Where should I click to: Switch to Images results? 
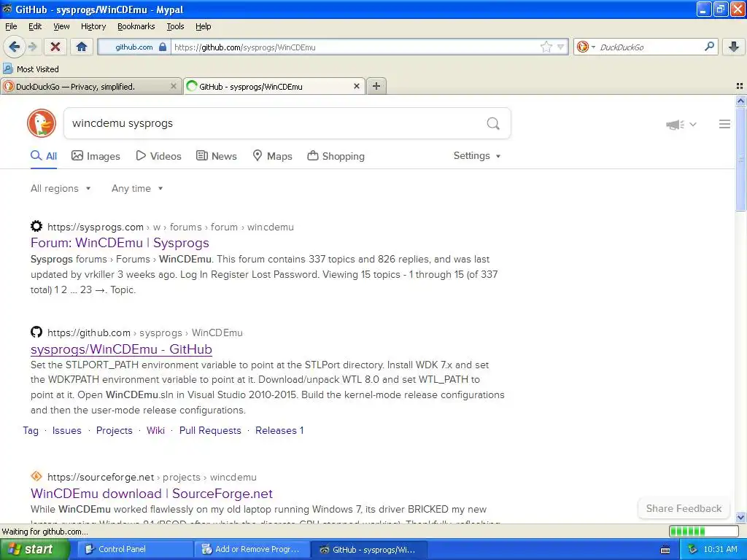coord(96,156)
